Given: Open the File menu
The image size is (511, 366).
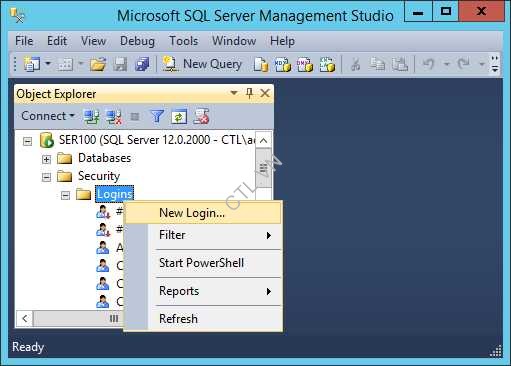Looking at the screenshot, I should (24, 41).
